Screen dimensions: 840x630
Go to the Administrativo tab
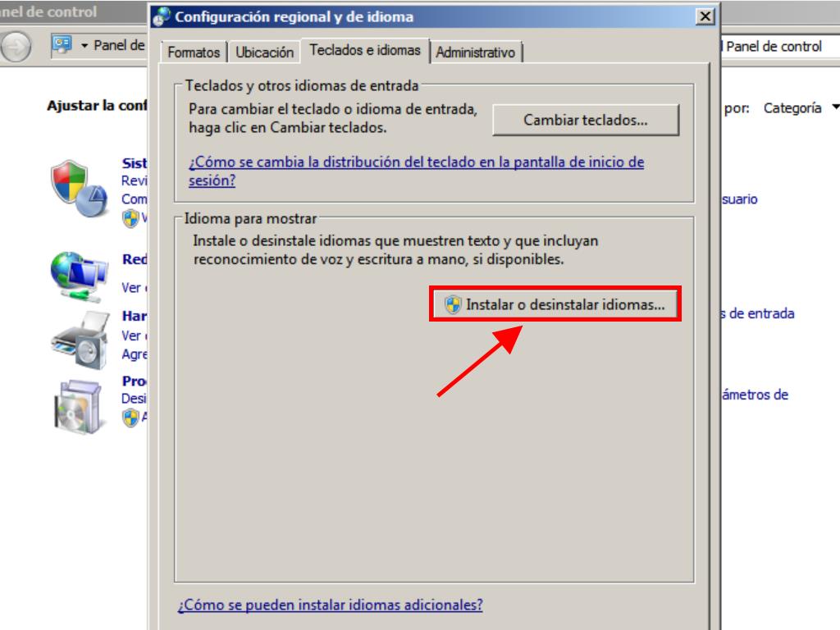[x=476, y=52]
